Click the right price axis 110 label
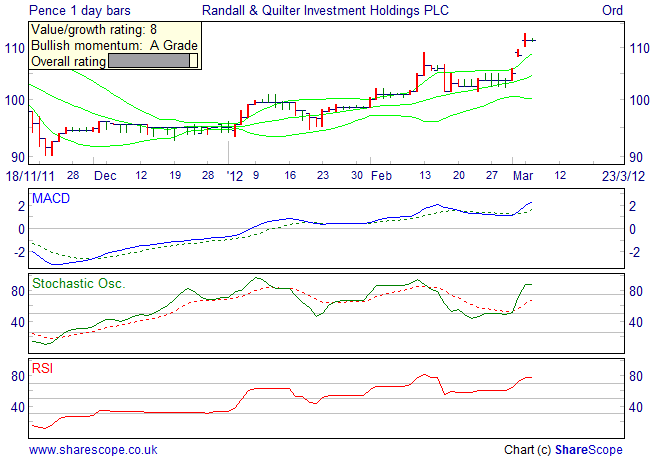 (639, 49)
